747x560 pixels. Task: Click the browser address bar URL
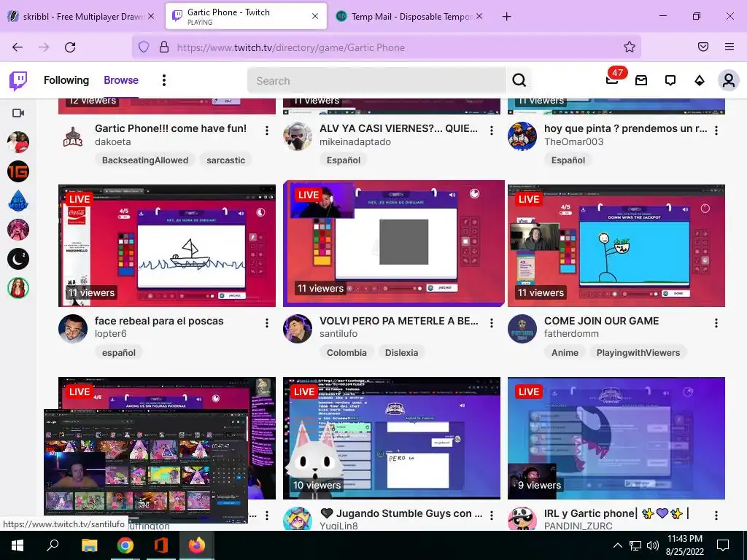tap(290, 47)
